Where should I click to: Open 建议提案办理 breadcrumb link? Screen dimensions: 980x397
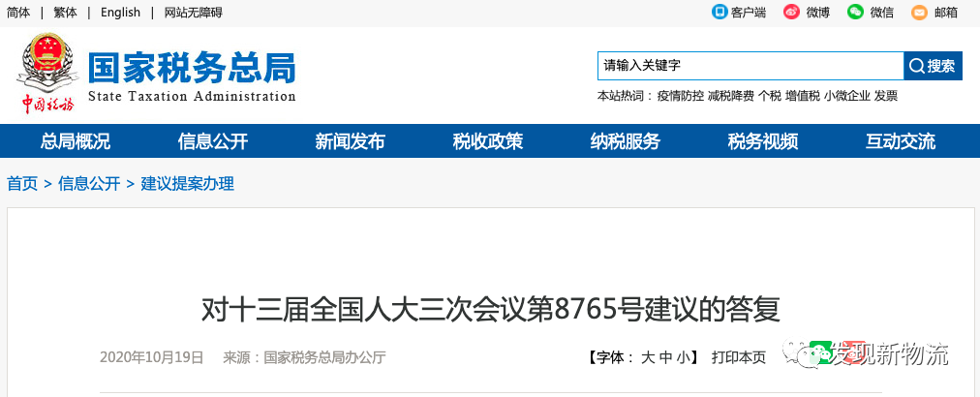(x=188, y=184)
